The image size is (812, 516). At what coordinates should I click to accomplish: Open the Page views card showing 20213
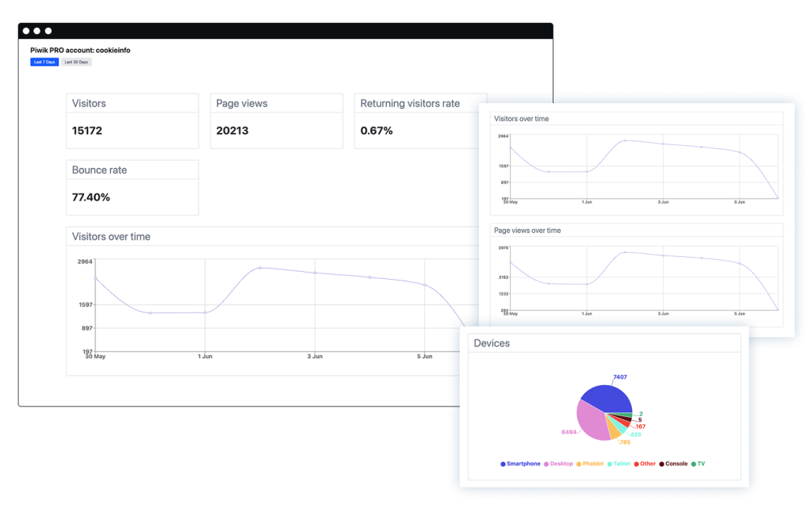click(x=276, y=120)
